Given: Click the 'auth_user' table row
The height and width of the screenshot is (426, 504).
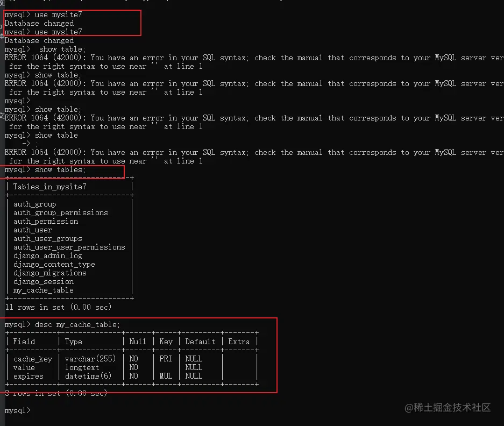Looking at the screenshot, I should [x=32, y=230].
